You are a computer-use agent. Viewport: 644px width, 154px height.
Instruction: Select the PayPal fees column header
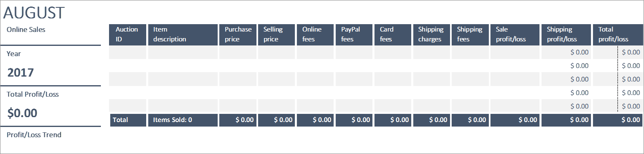click(354, 34)
